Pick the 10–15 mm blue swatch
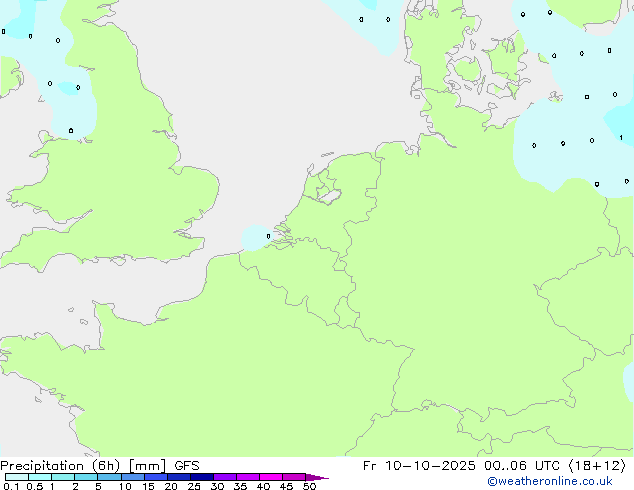Image resolution: width=634 pixels, height=490 pixels. coord(133,477)
